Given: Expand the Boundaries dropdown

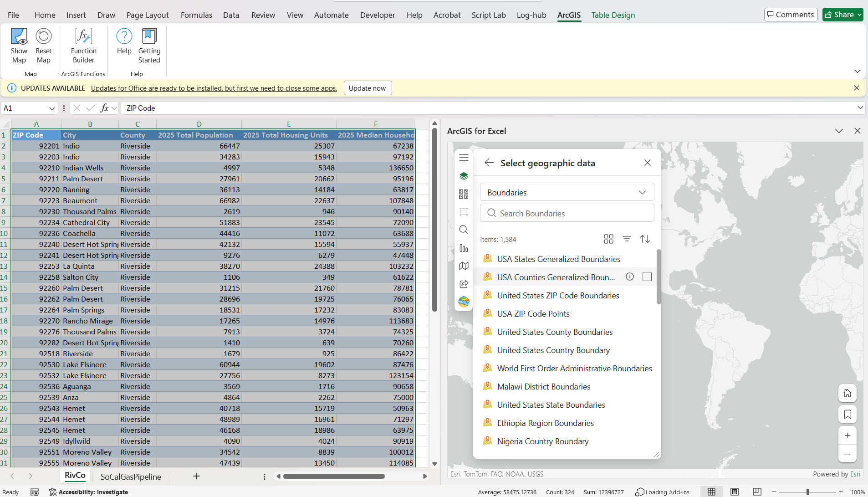Looking at the screenshot, I should [567, 192].
